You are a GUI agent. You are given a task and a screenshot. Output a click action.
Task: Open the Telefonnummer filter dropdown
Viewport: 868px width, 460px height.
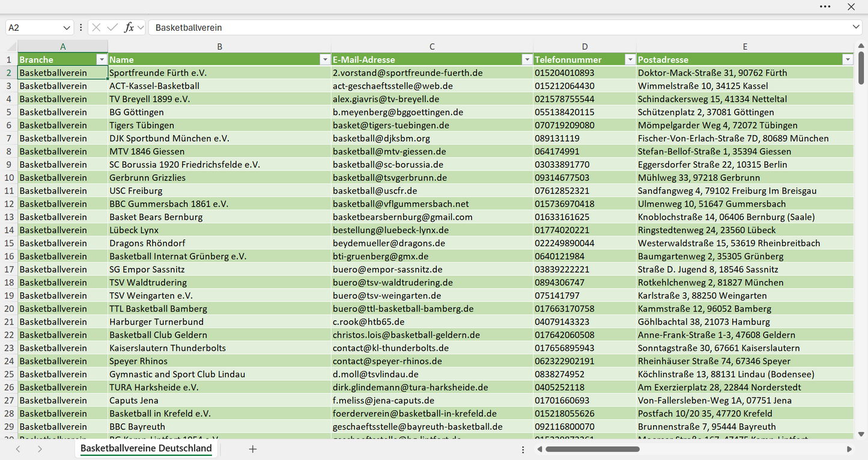630,59
